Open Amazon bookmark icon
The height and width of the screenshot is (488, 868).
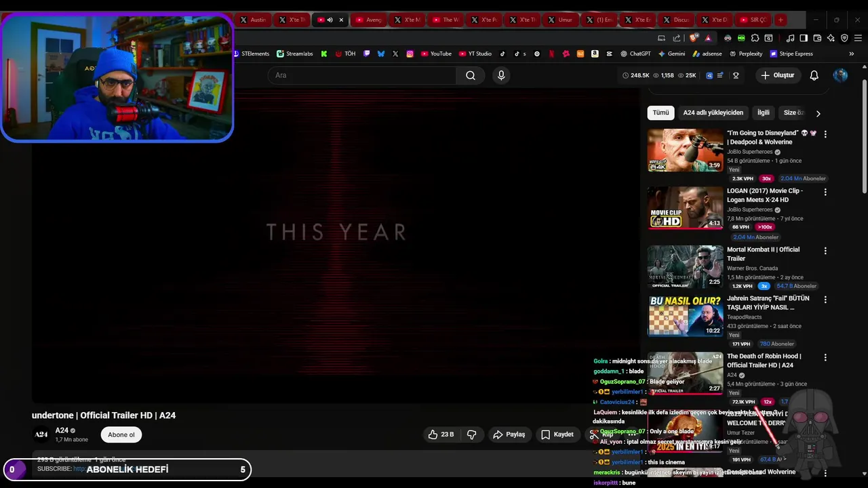(595, 54)
